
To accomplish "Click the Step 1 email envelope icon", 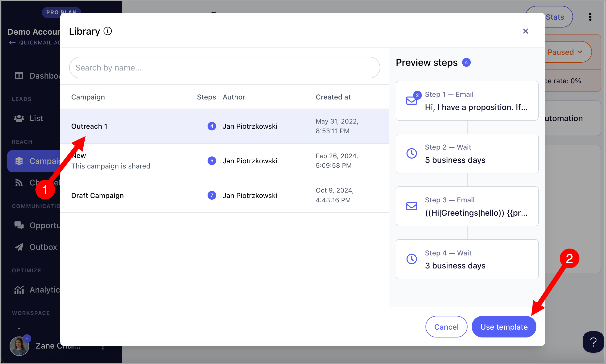I will pyautogui.click(x=411, y=101).
